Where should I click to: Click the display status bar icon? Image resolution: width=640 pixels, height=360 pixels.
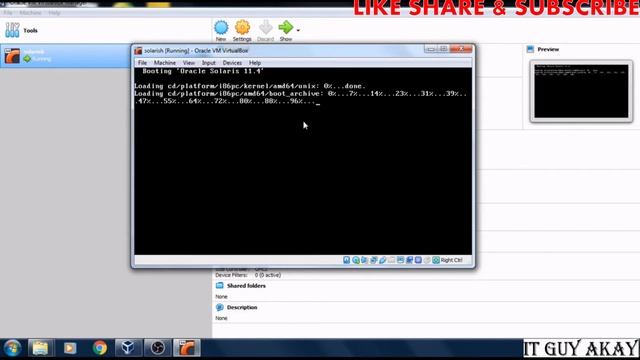(x=400, y=260)
